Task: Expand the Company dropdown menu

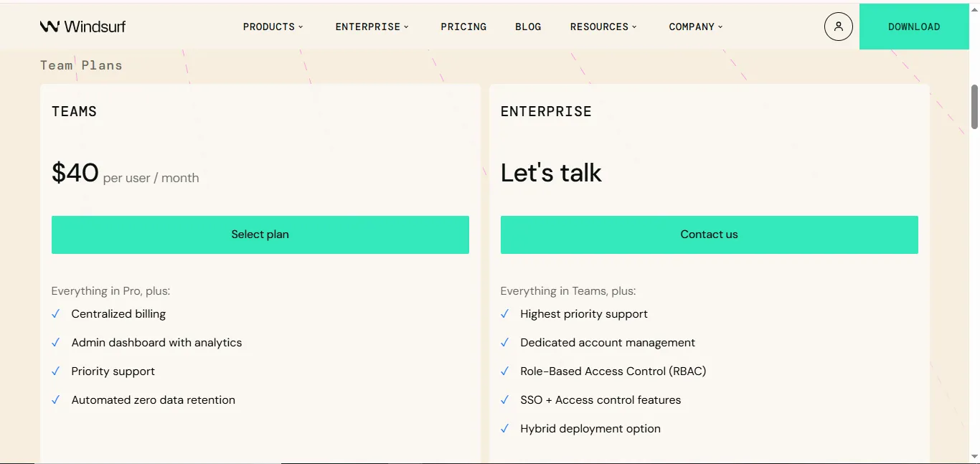Action: 696,27
